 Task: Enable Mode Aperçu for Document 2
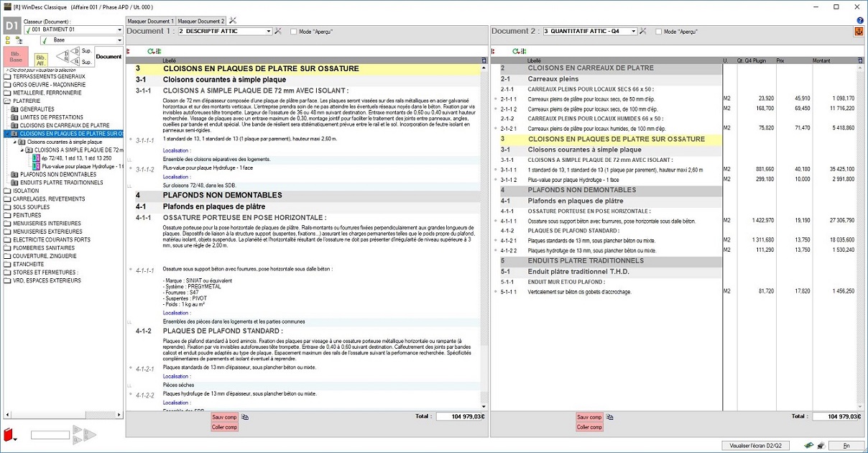(x=659, y=32)
